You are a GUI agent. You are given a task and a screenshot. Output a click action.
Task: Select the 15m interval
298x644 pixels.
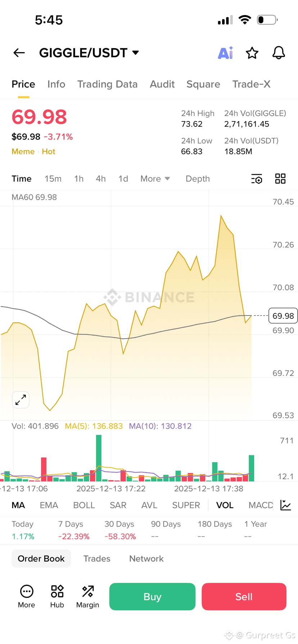click(x=53, y=179)
